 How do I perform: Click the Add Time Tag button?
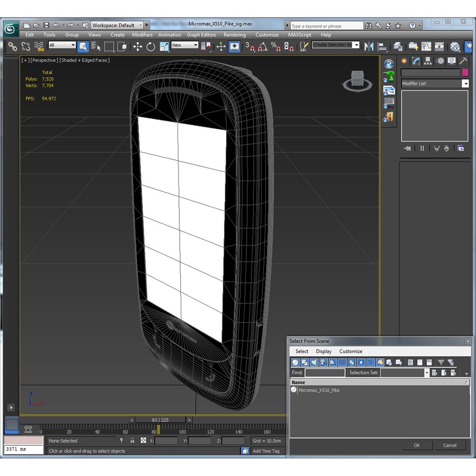pos(266,451)
